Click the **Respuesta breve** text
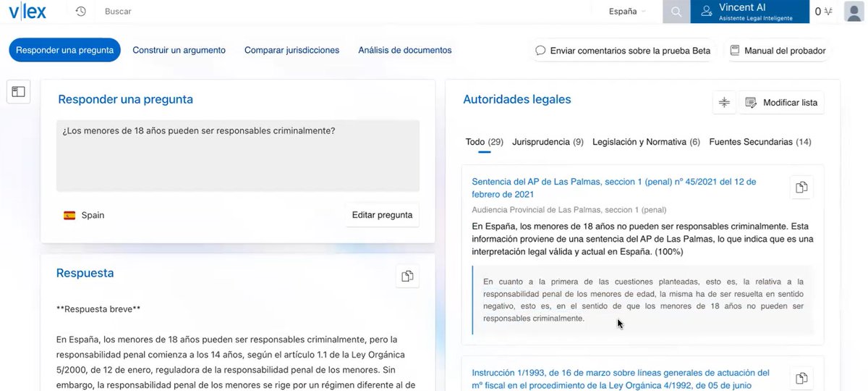868x391 pixels. click(98, 309)
